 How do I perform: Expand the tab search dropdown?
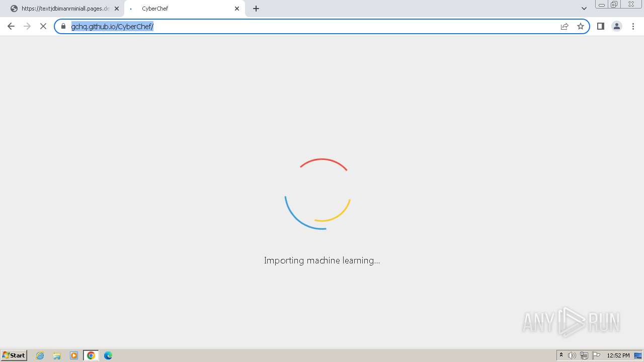(584, 9)
